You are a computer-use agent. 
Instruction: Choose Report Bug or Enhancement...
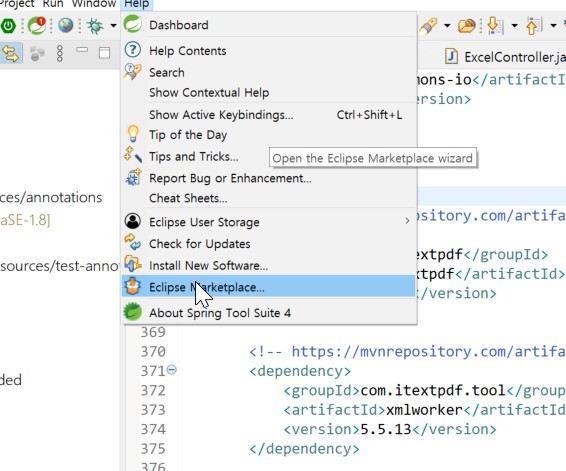269,178
